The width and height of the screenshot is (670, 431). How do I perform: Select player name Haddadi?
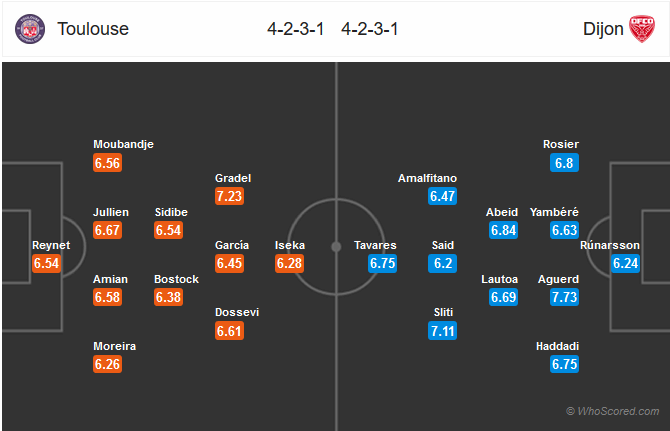tap(557, 346)
